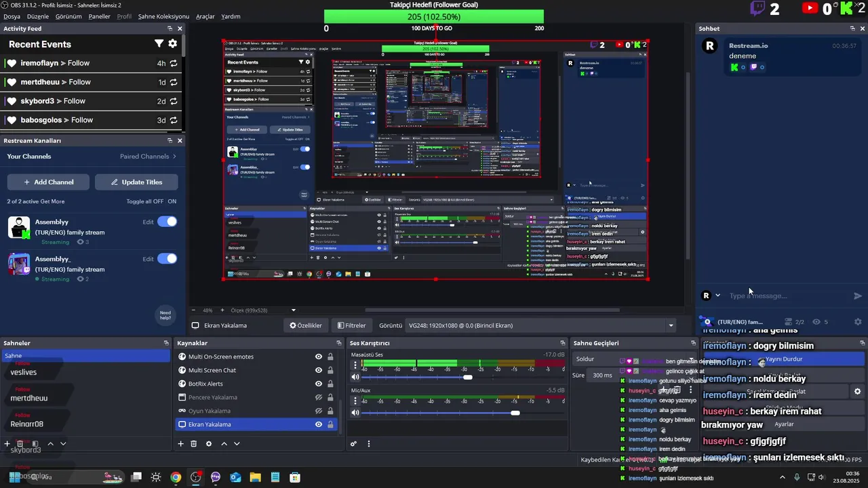Image resolution: width=868 pixels, height=488 pixels.
Task: Open the Soldur transition dropdown
Action: click(x=636, y=359)
